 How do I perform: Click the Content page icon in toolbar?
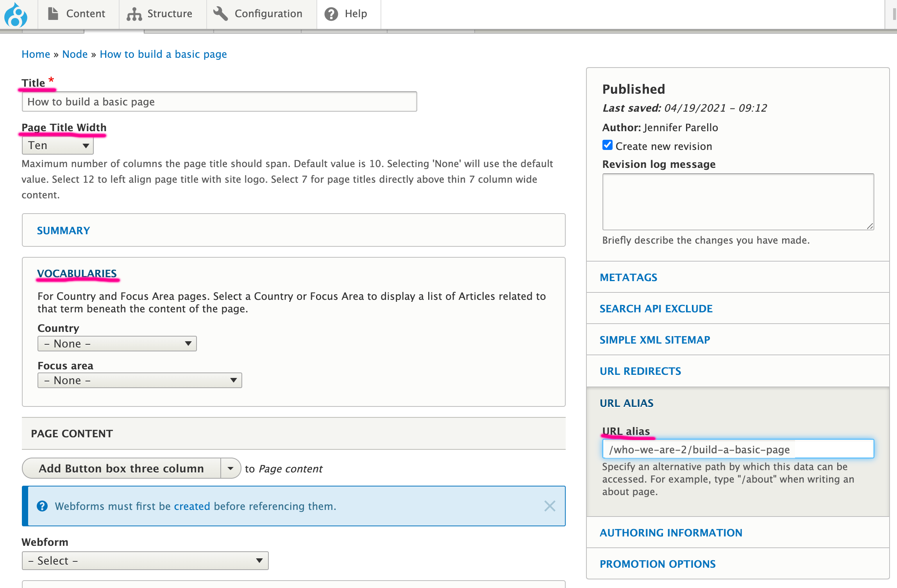[53, 14]
